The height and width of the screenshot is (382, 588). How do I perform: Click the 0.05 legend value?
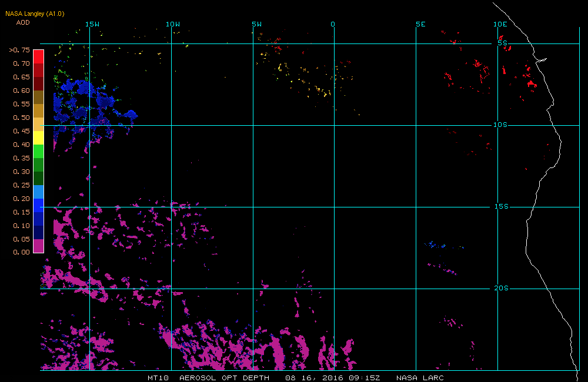coord(21,239)
